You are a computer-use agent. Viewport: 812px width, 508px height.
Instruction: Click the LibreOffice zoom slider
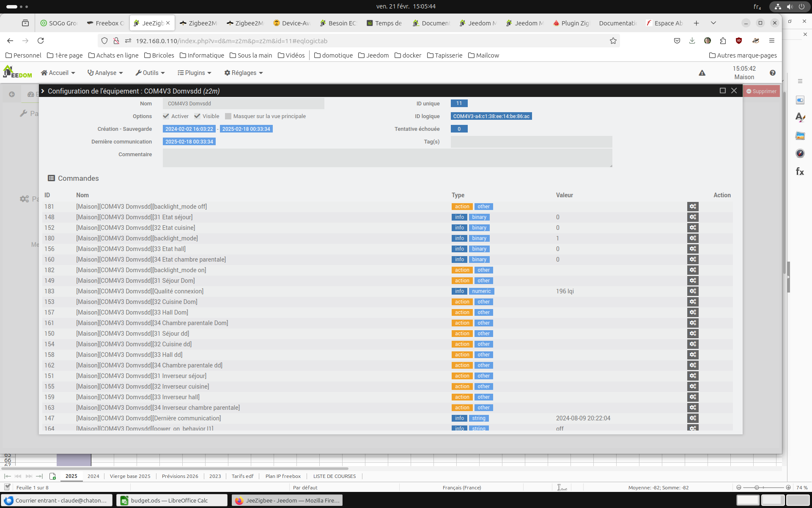pos(757,487)
